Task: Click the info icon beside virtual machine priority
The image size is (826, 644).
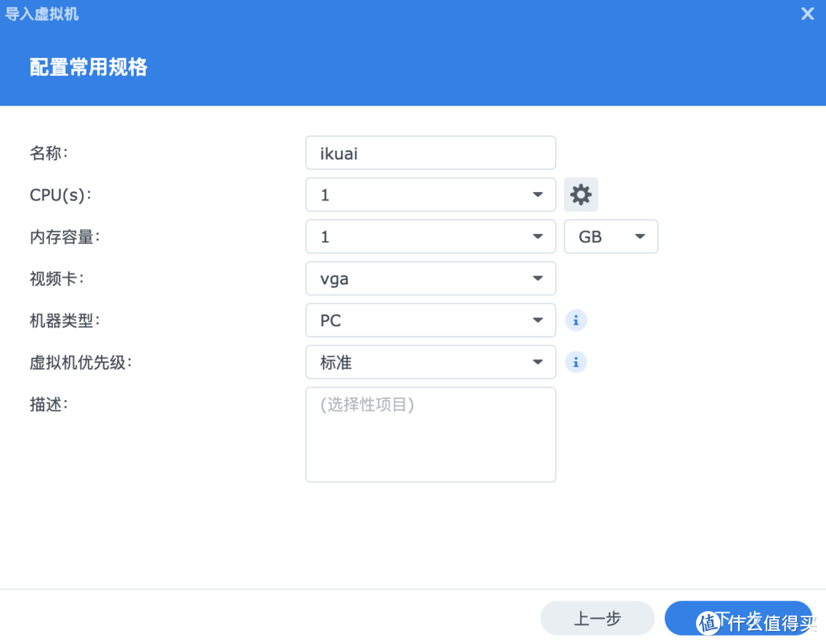Action: (x=576, y=362)
